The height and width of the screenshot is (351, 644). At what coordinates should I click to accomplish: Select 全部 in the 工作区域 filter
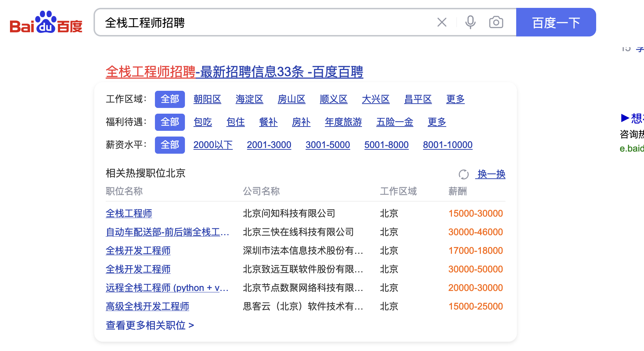(x=170, y=99)
